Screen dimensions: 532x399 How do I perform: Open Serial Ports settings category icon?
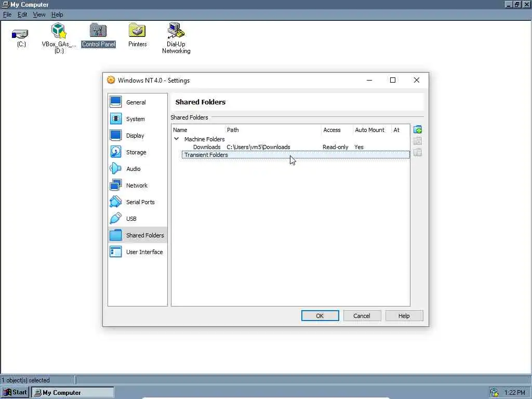[116, 202]
